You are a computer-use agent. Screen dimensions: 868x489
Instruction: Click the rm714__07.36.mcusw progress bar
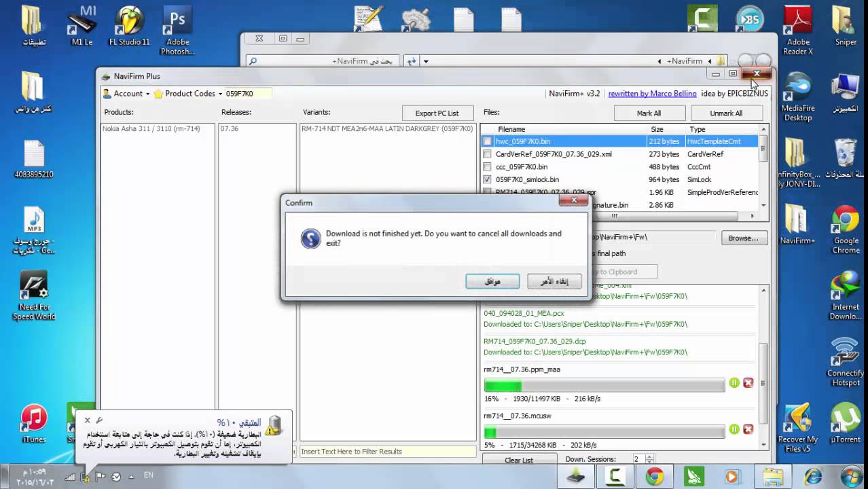[604, 432]
